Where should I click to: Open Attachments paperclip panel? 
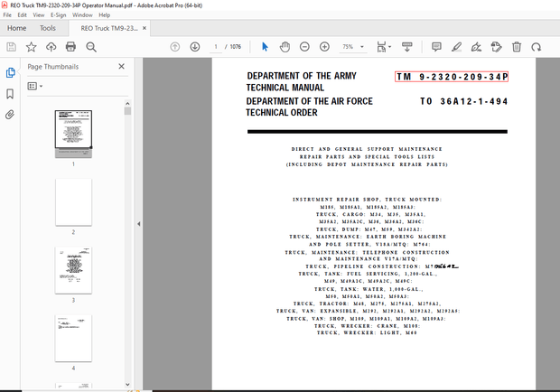10,115
